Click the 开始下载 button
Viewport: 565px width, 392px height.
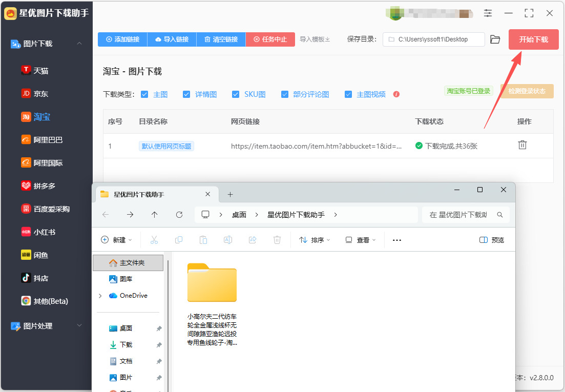click(533, 39)
